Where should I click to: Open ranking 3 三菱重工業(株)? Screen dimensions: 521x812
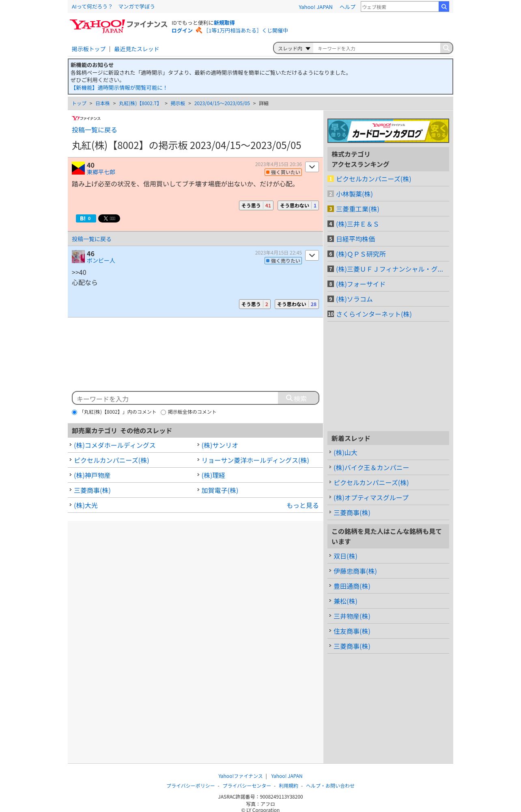(357, 209)
